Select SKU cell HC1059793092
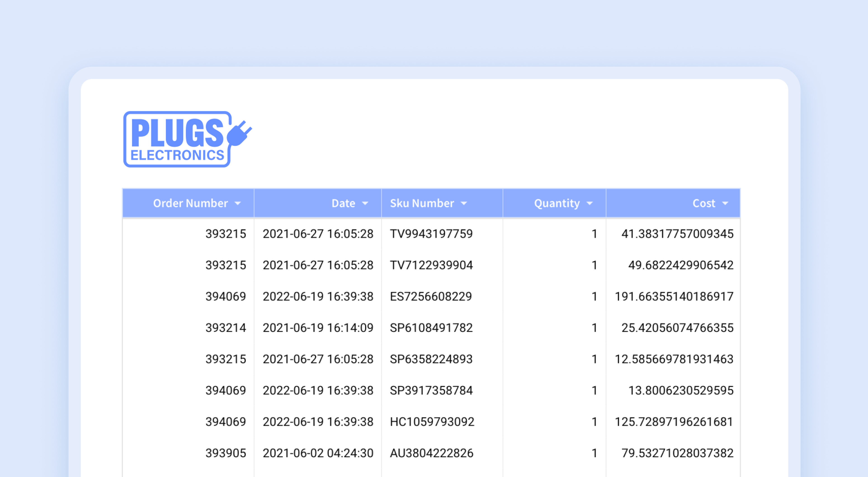868x477 pixels. (432, 421)
